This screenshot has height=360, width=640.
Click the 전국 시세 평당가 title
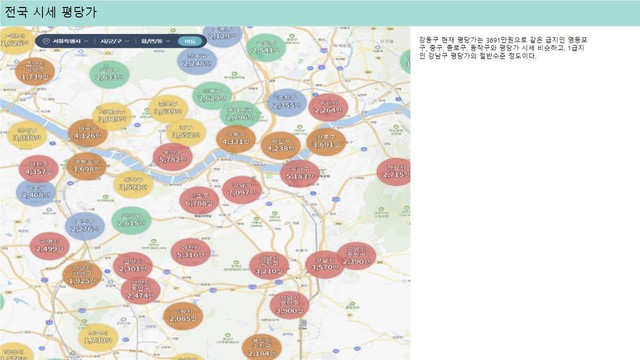pyautogui.click(x=50, y=12)
